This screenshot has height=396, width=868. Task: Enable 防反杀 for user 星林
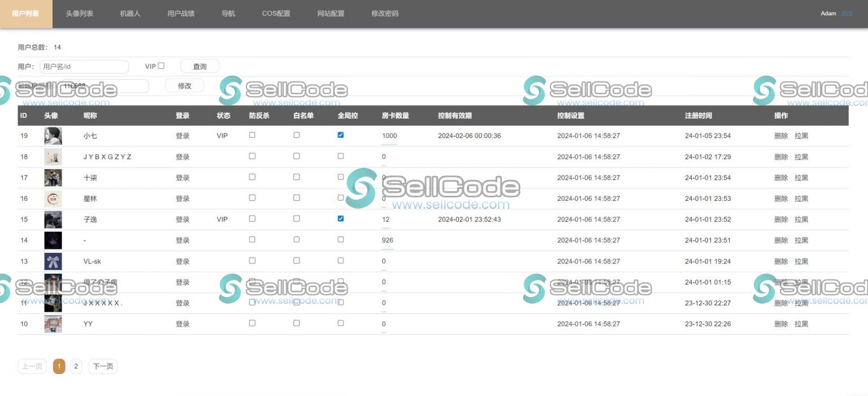click(252, 198)
